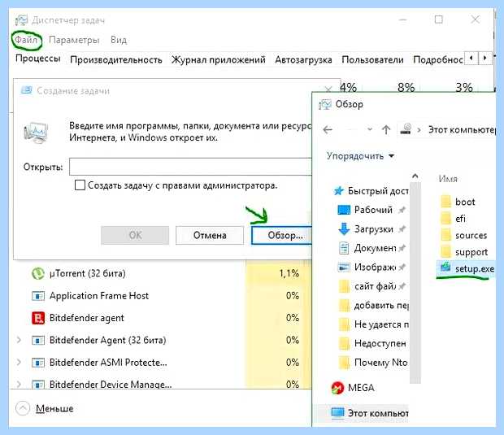The height and width of the screenshot is (435, 504).
Task: Open recent locations dropdown in Обзор
Action: (370, 129)
